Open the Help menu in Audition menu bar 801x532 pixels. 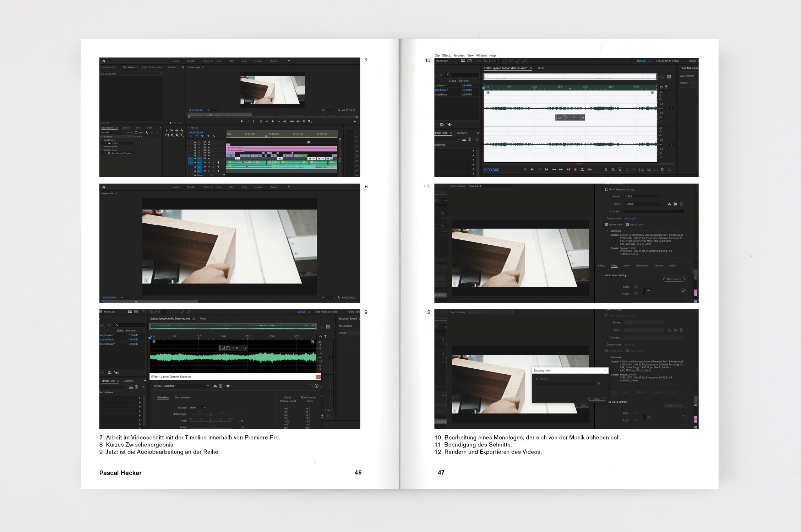pyautogui.click(x=492, y=55)
